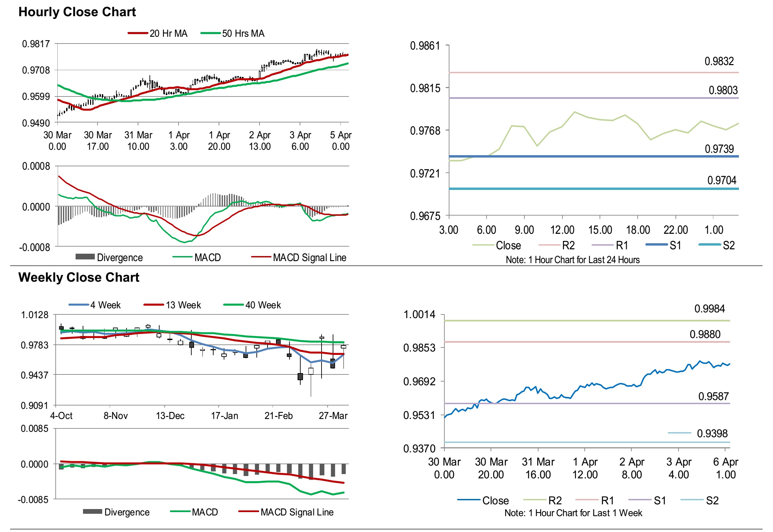This screenshot has height=532, width=773.
Task: Click the 27-Mar axis label on weekly chart
Action: [x=333, y=416]
